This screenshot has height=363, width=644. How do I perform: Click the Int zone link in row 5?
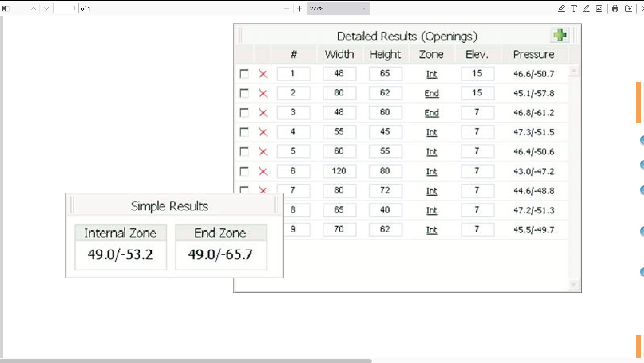[431, 152]
